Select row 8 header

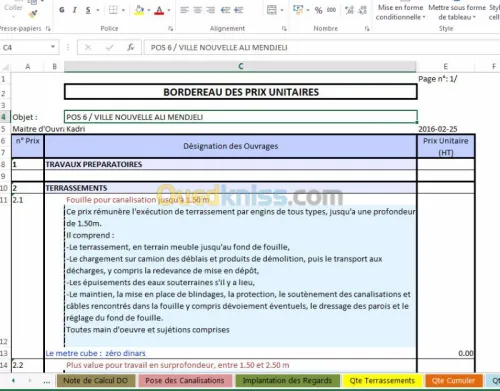3,164
